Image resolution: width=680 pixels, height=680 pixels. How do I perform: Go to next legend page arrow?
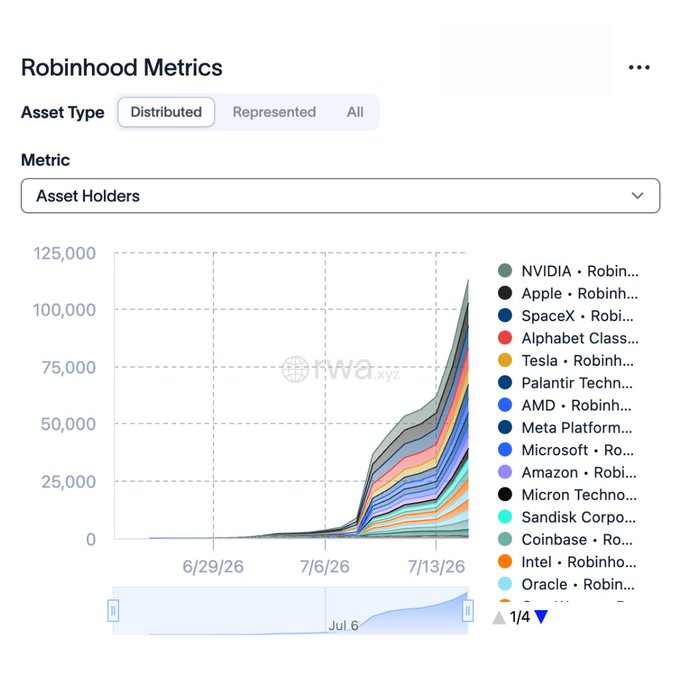pos(541,616)
